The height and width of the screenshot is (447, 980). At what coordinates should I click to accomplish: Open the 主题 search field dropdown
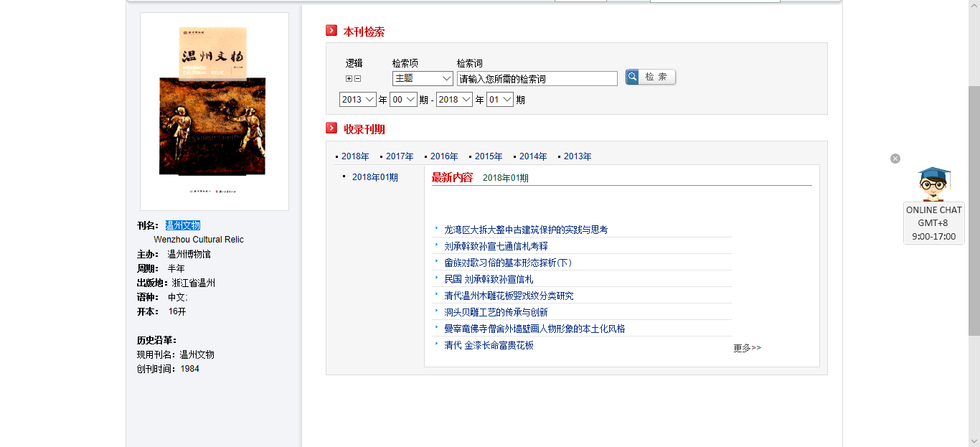(x=423, y=78)
